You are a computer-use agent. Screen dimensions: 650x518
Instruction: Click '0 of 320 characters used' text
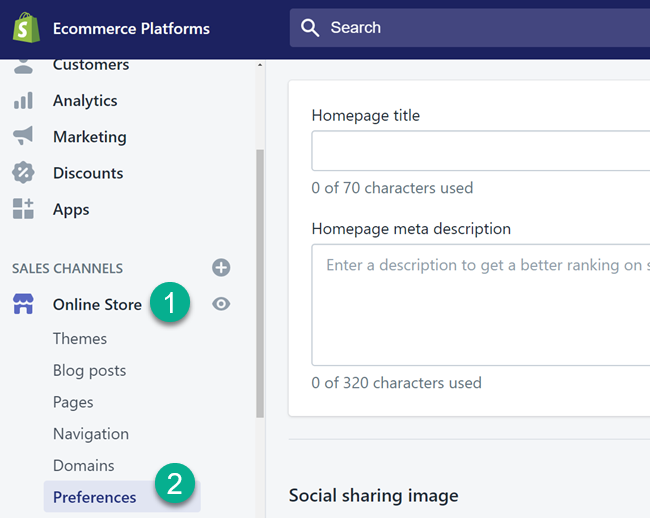click(396, 382)
